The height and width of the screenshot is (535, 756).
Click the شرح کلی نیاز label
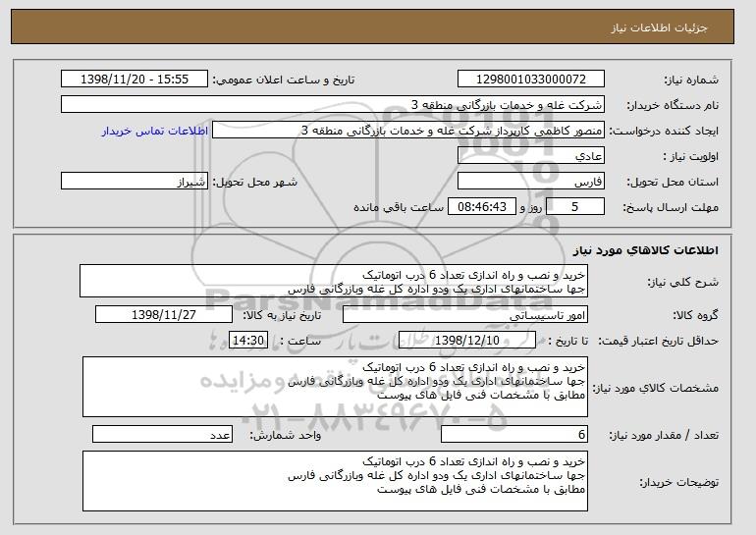point(682,282)
